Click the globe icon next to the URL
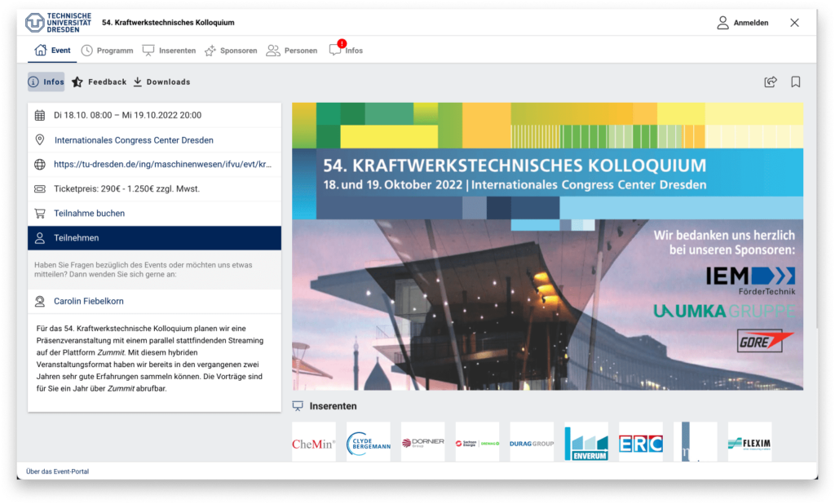 (x=39, y=164)
